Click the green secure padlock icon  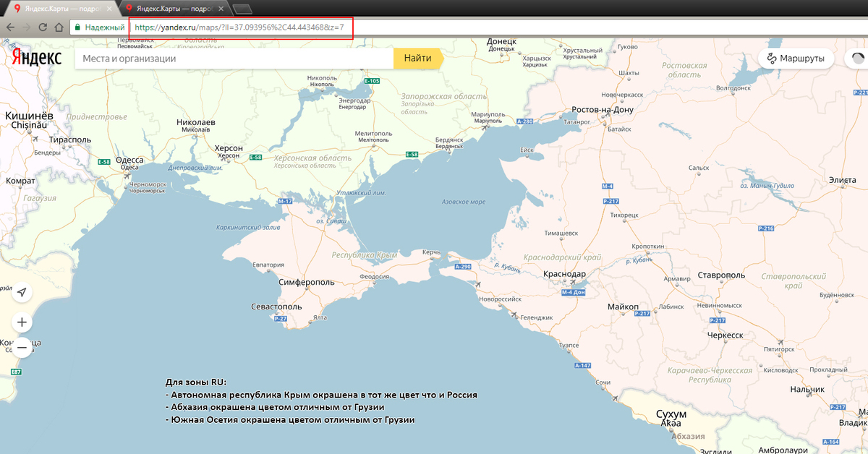pos(77,27)
